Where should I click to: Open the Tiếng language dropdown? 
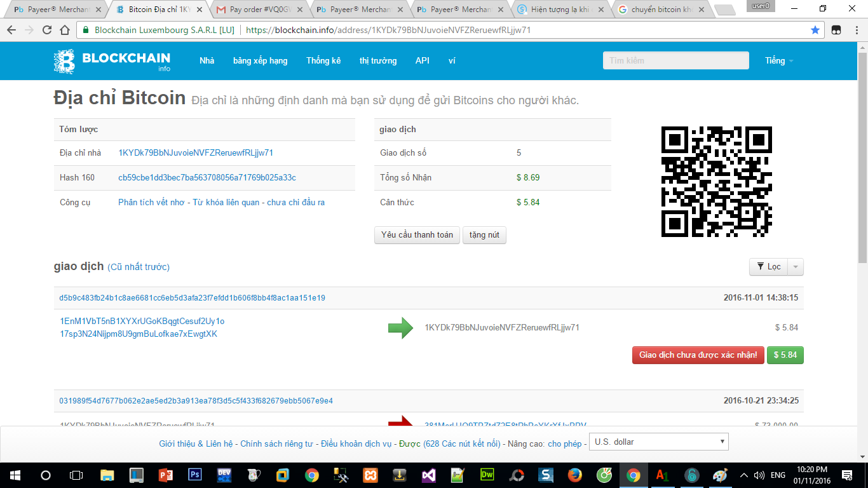click(779, 61)
